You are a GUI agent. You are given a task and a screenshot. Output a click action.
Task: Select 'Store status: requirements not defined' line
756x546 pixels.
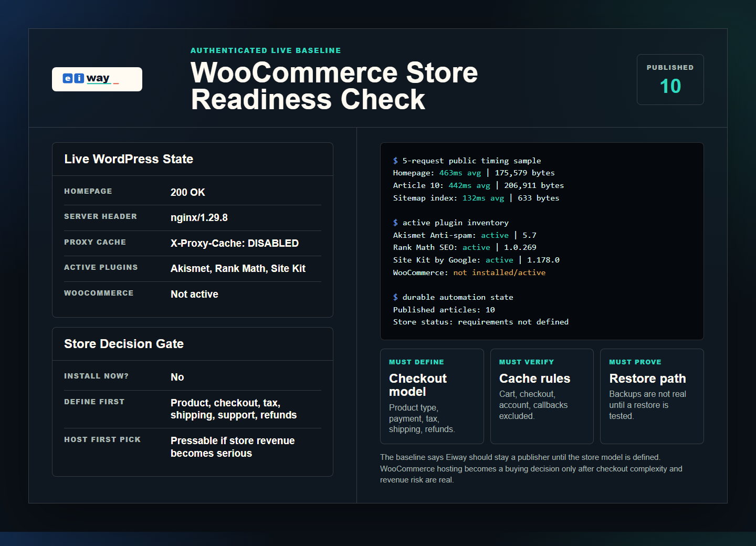point(480,322)
